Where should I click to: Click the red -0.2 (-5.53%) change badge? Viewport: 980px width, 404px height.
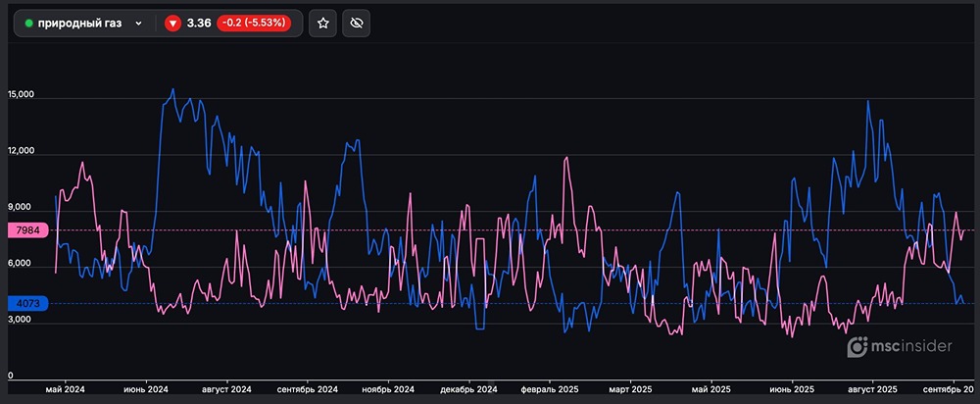[x=254, y=24]
